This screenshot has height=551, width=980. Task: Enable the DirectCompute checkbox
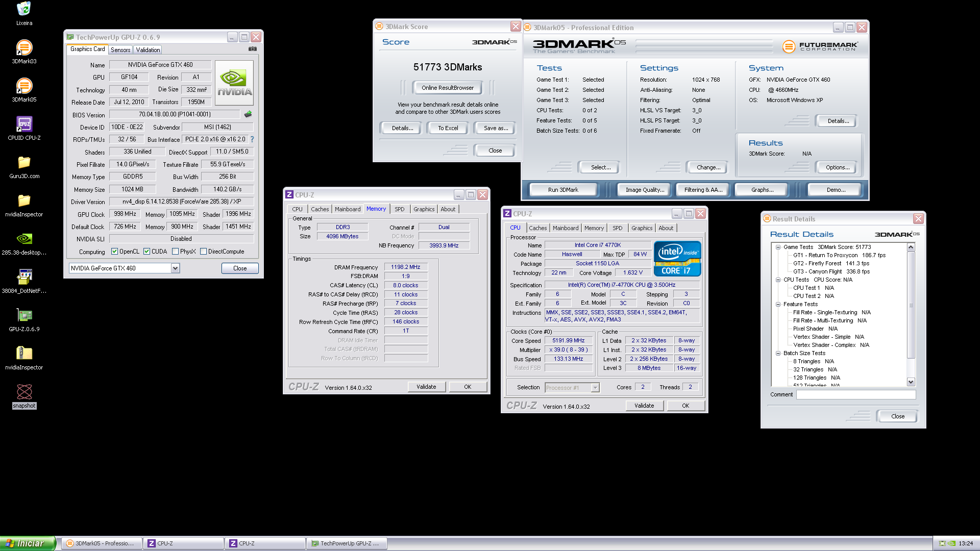click(204, 252)
